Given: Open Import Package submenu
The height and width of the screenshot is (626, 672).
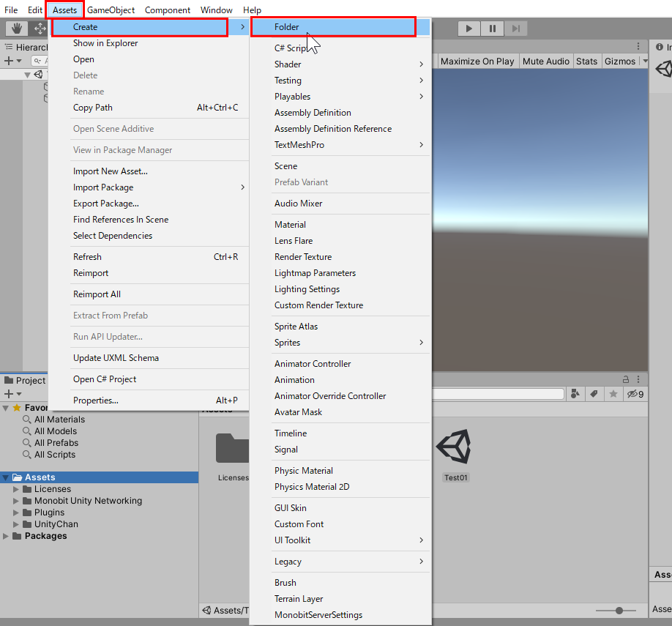Looking at the screenshot, I should [149, 187].
